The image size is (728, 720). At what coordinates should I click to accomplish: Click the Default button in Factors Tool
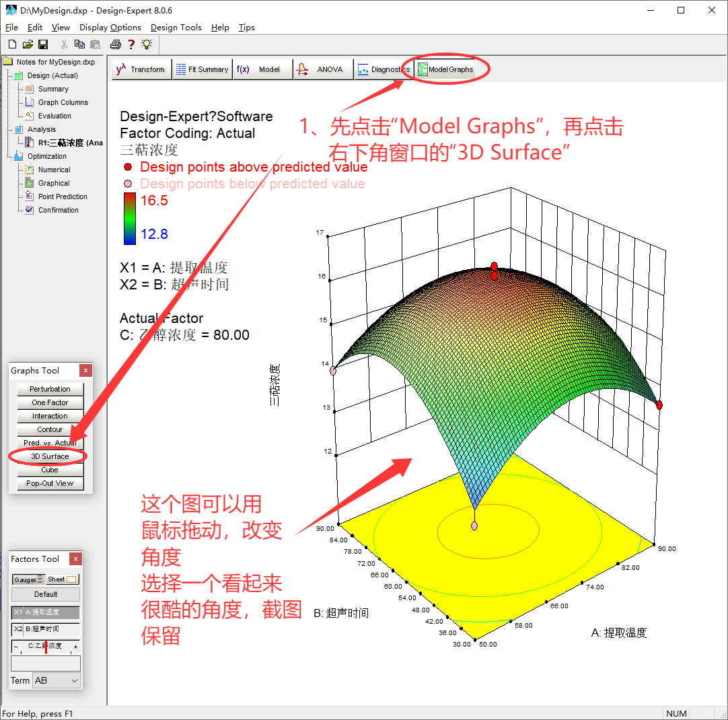point(46,594)
